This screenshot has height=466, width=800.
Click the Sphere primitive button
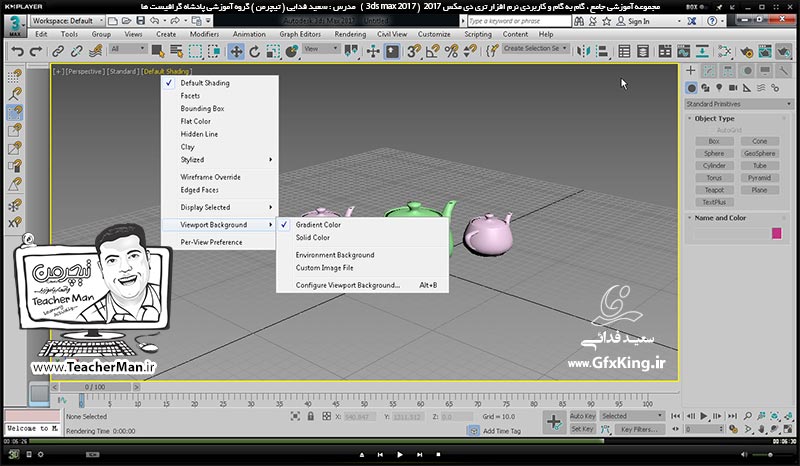pyautogui.click(x=714, y=153)
